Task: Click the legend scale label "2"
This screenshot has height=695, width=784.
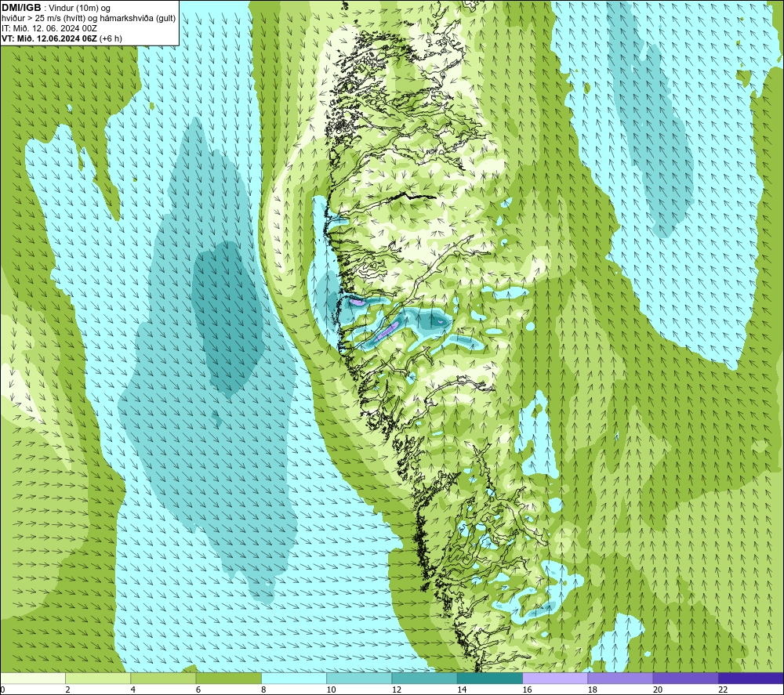Action: click(x=67, y=690)
